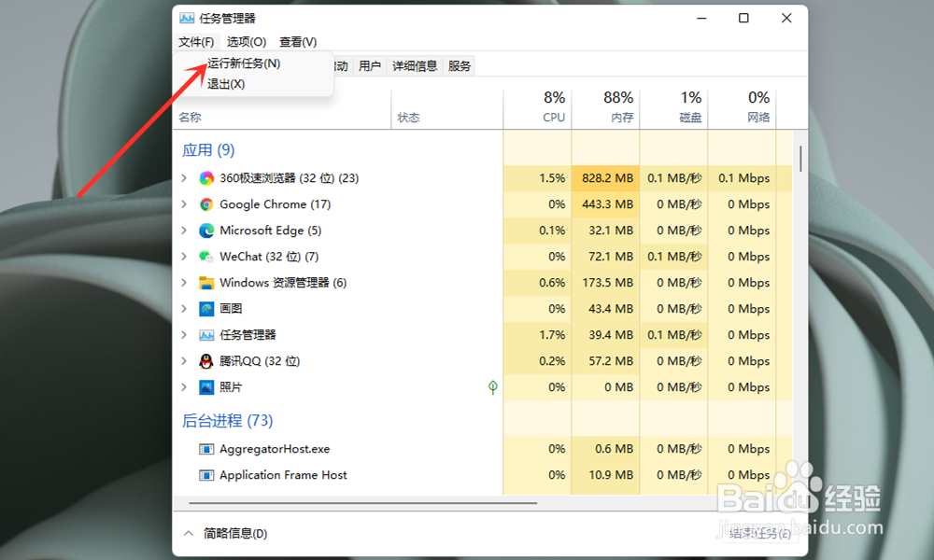This screenshot has height=560, width=934.
Task: Expand the 腾讯QQ process row
Action: click(184, 361)
